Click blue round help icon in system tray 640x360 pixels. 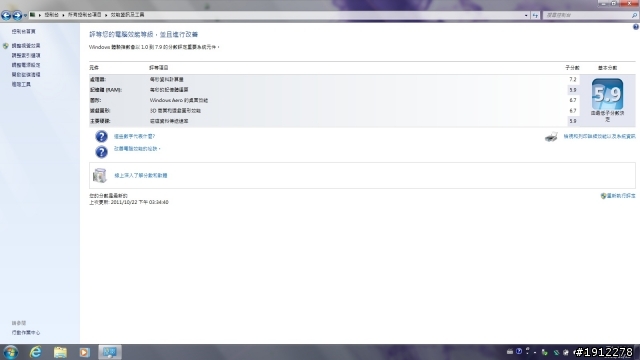[x=519, y=351]
